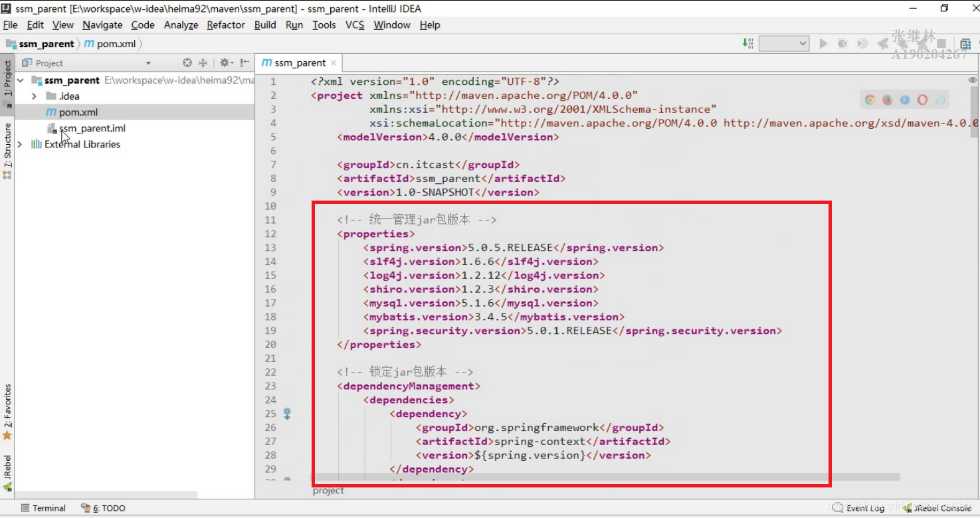
Task: Start the Debug bug icon
Action: click(x=842, y=43)
